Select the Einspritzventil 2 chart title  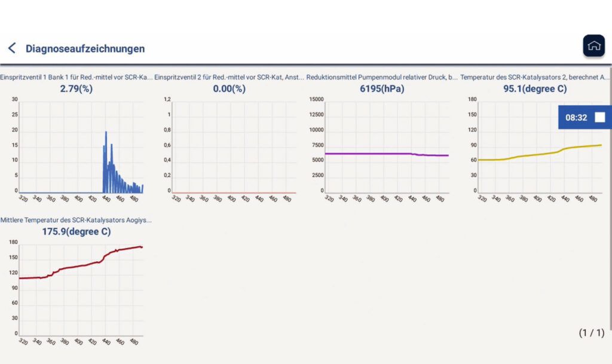tap(229, 77)
